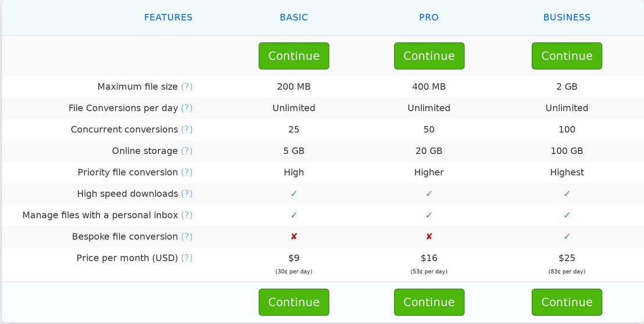Click Pro checkmark for High speed downloads
The height and width of the screenshot is (324, 644).
429,193
